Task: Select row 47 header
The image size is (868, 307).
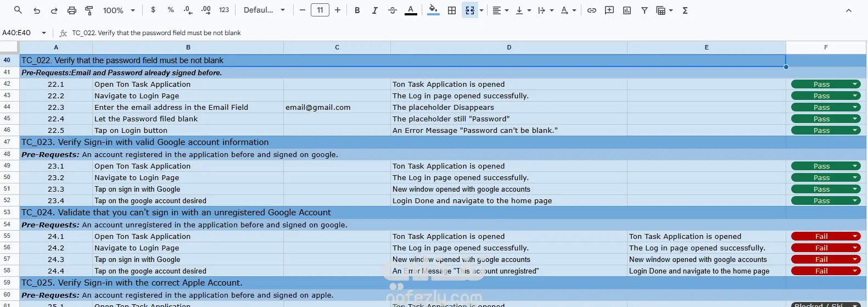Action: [7, 142]
